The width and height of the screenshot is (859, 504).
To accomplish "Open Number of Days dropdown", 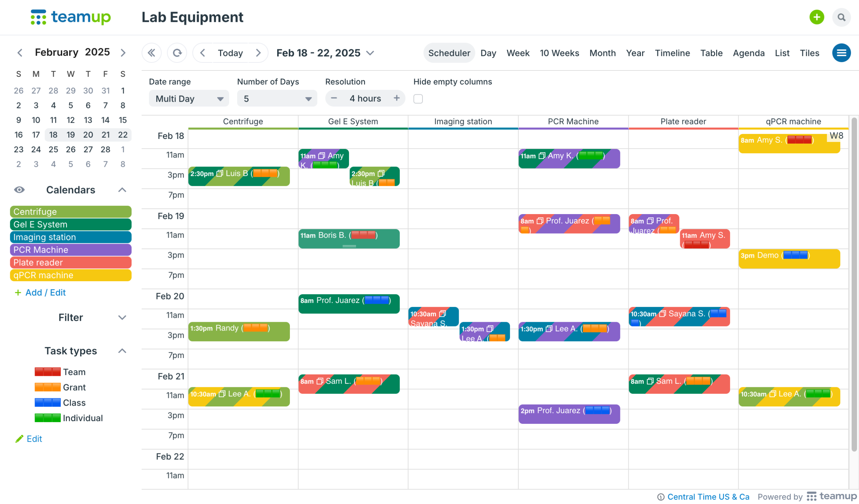I will pyautogui.click(x=277, y=99).
